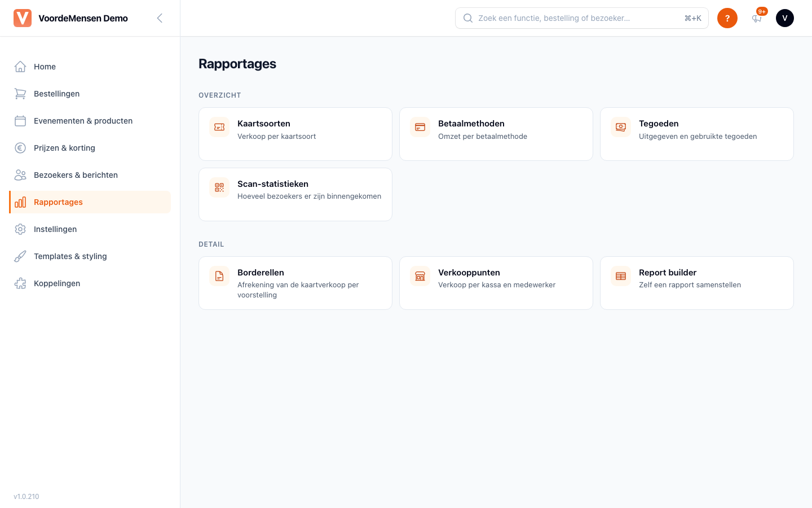Open the Scan-statistieken report title
The width and height of the screenshot is (812, 508).
click(x=273, y=184)
